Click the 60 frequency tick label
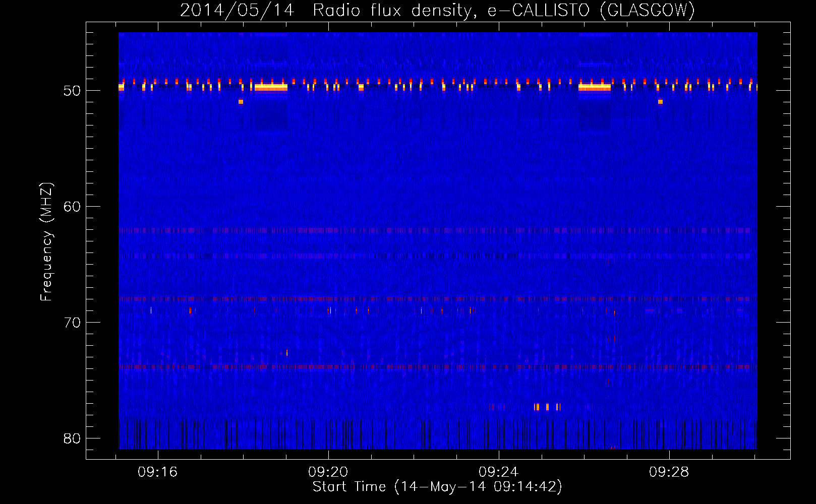 (x=72, y=207)
